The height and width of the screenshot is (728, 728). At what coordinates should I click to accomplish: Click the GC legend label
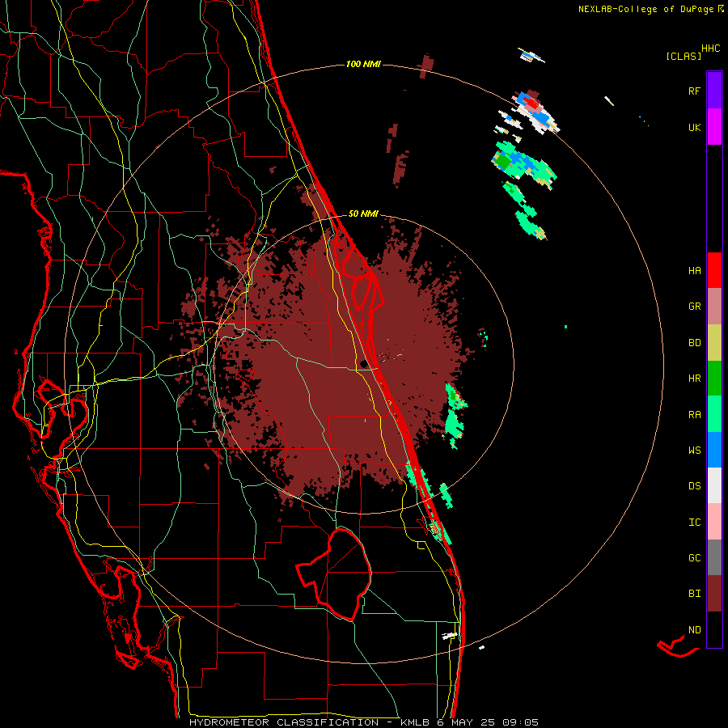(x=694, y=558)
